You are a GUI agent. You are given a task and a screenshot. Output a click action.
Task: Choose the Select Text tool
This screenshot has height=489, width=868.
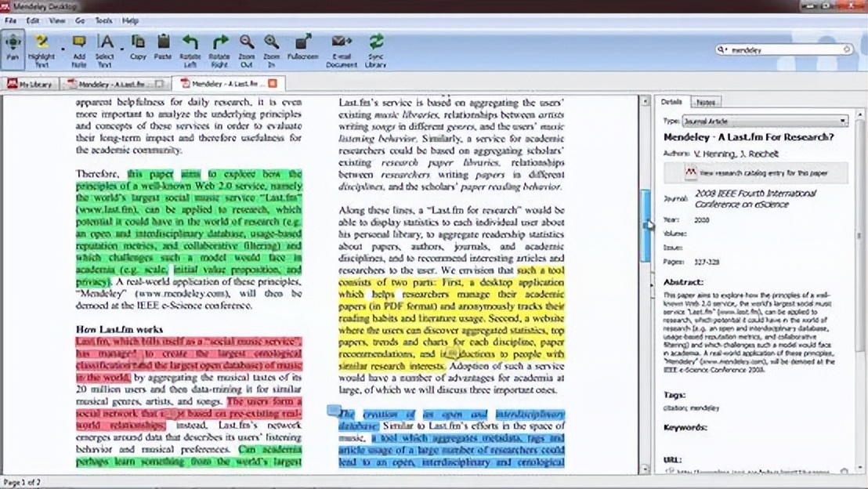(105, 49)
